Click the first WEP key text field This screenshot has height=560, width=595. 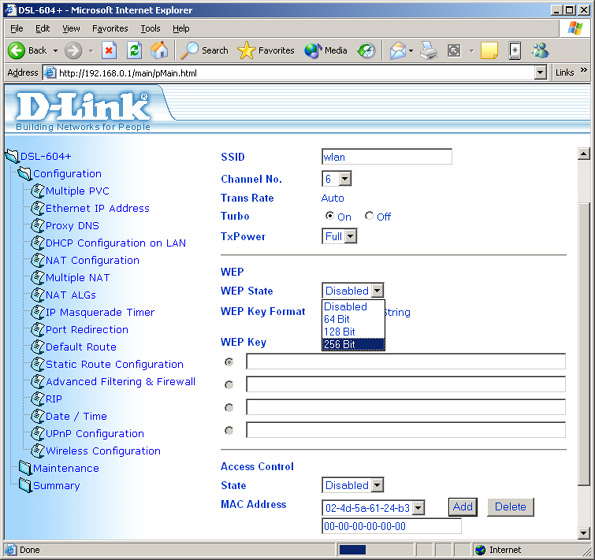click(x=406, y=362)
